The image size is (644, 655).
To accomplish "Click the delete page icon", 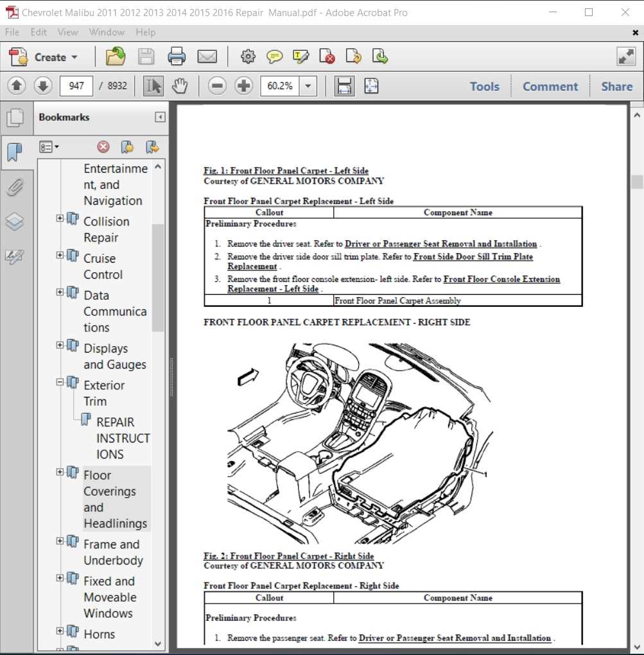I will (327, 57).
